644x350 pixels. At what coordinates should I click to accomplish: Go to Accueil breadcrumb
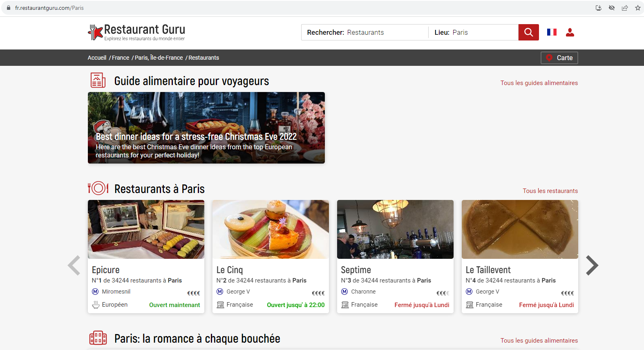tap(97, 58)
